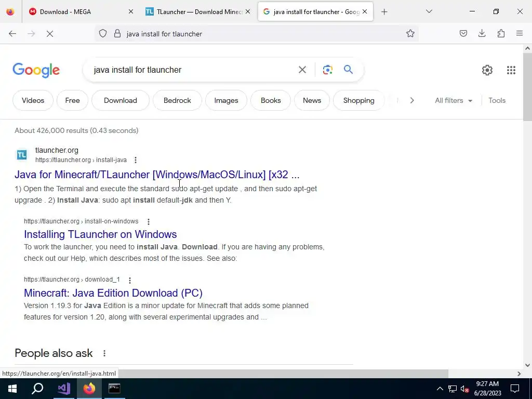Close the Download - MEGA tab

130,11
